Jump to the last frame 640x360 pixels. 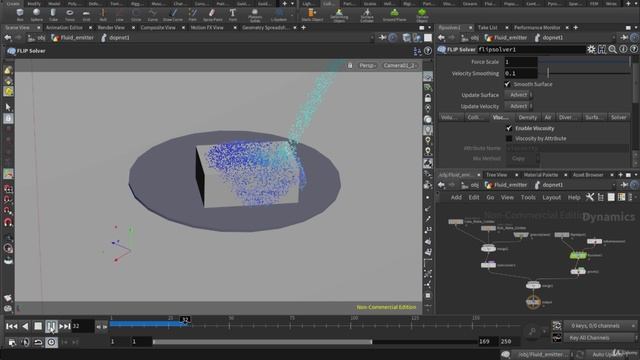pyautogui.click(x=64, y=326)
